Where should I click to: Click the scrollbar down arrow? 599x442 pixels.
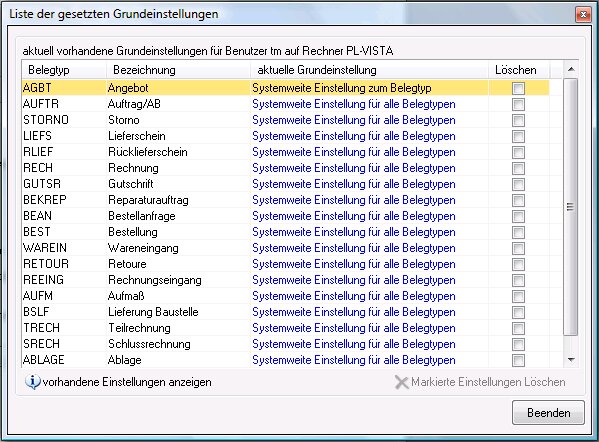571,359
